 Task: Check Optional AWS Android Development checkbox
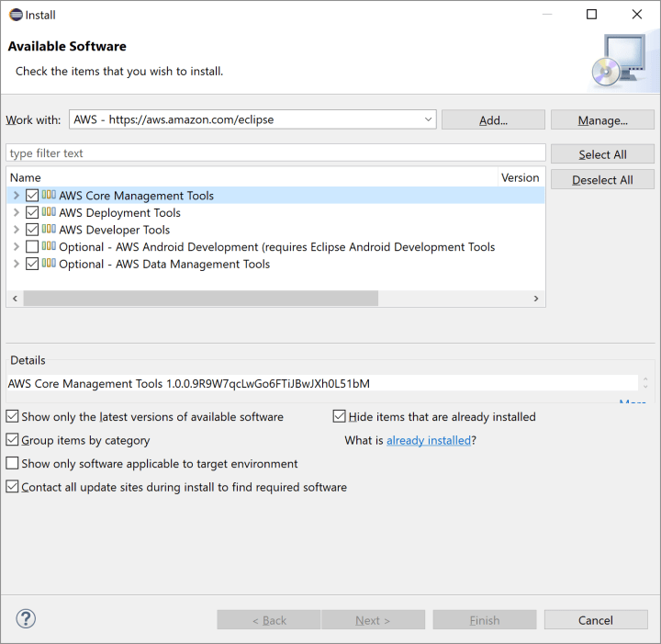point(32,247)
